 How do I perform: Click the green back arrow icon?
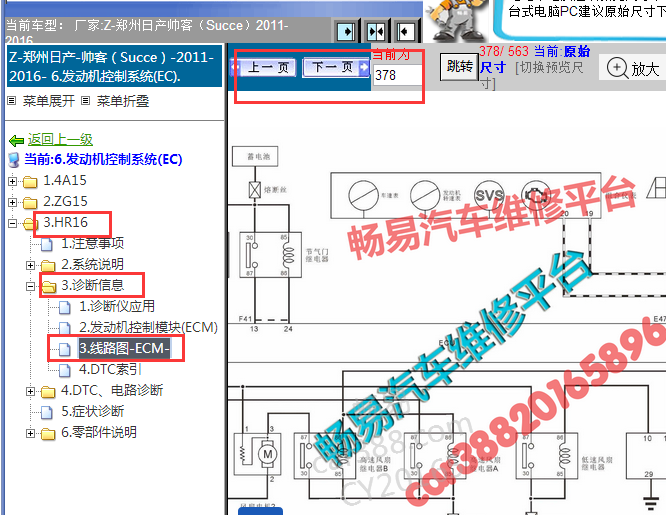tap(16, 140)
